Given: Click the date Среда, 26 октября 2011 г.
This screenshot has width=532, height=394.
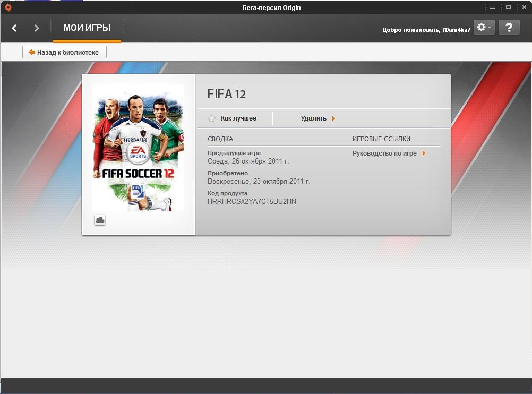Looking at the screenshot, I should click(248, 161).
